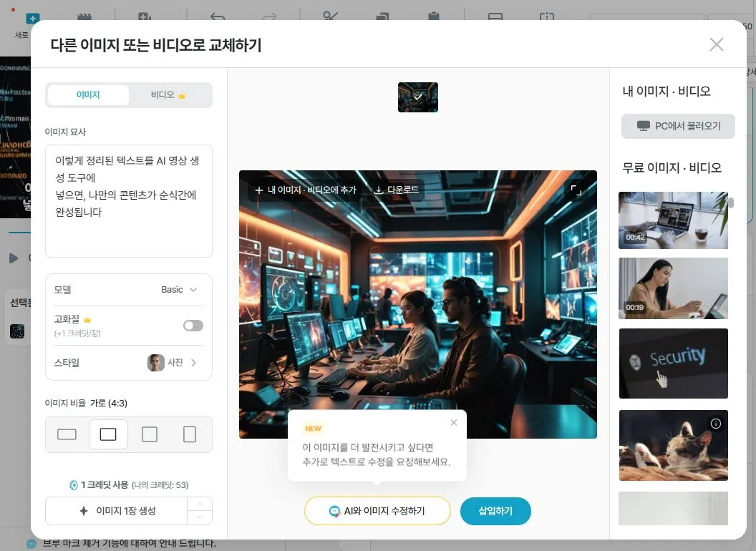
Task: Select the widescreen 16:9 aspect ratio icon
Action: [x=67, y=434]
